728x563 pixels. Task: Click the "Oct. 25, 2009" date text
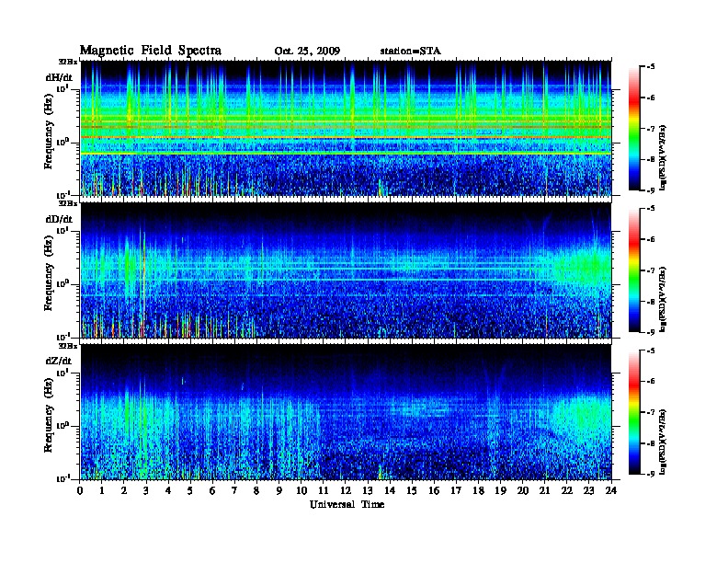coord(307,52)
